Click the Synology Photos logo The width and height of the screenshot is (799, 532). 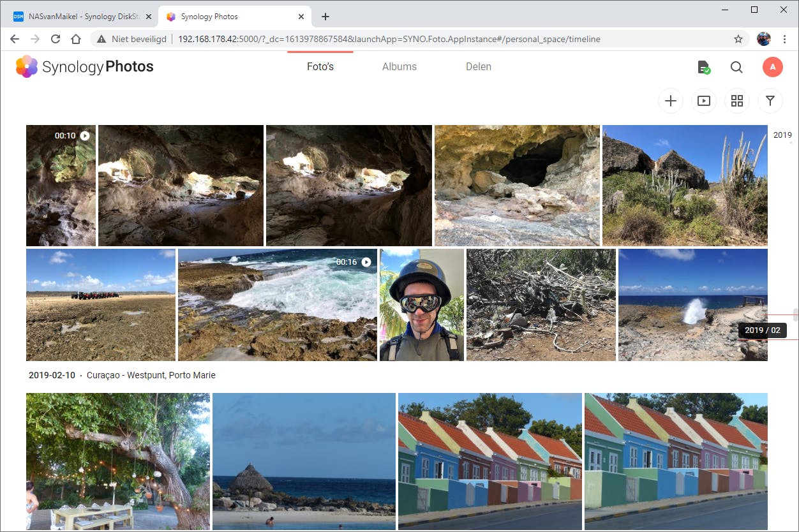coord(85,66)
